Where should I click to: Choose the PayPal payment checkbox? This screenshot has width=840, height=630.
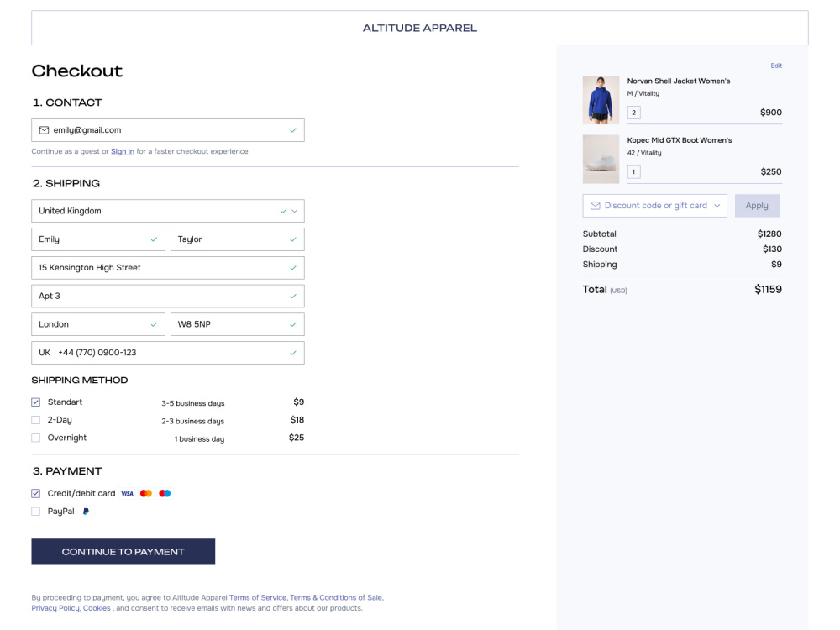[x=36, y=512]
